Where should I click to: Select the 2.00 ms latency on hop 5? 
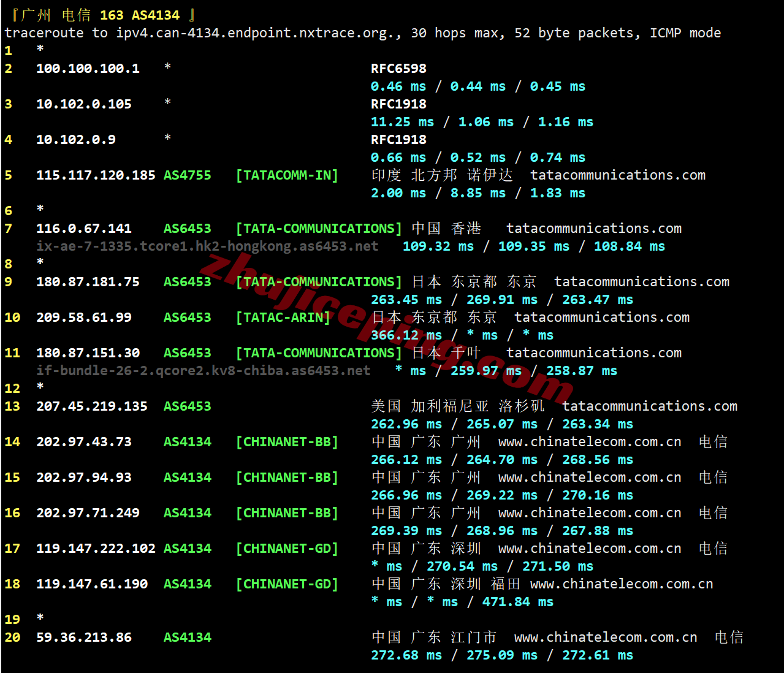click(398, 193)
